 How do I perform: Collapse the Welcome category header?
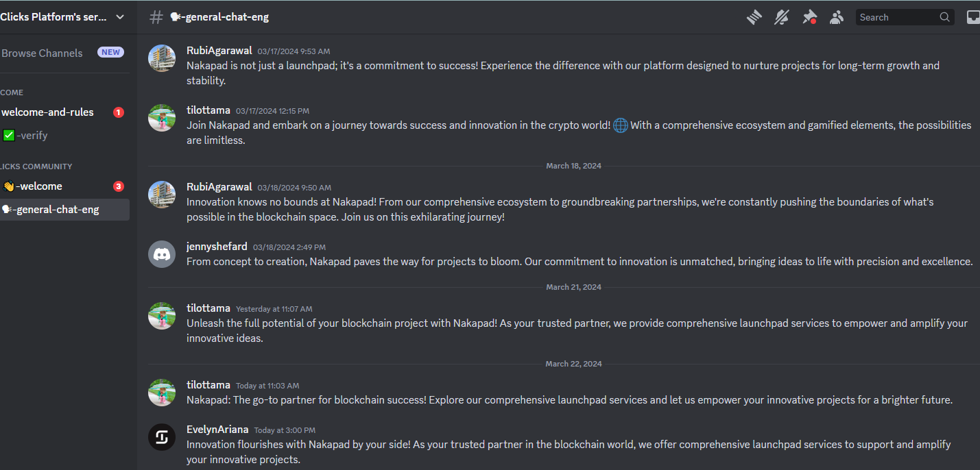tap(12, 92)
